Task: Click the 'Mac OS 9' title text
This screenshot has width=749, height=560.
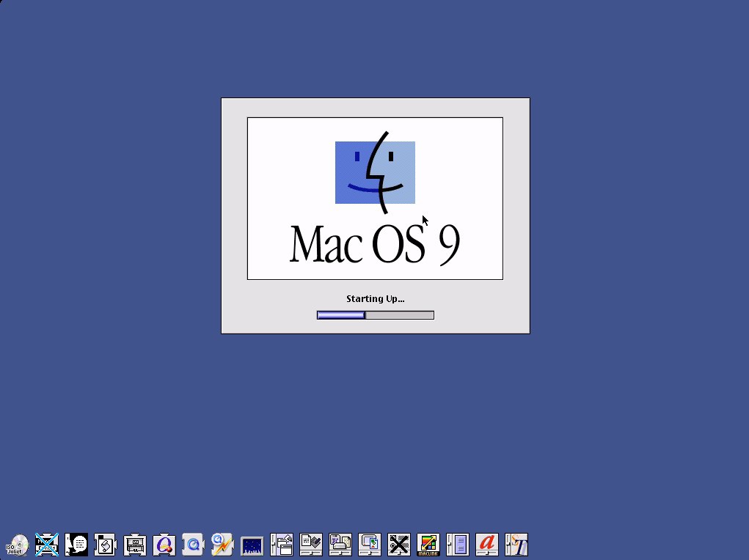Action: [x=375, y=244]
